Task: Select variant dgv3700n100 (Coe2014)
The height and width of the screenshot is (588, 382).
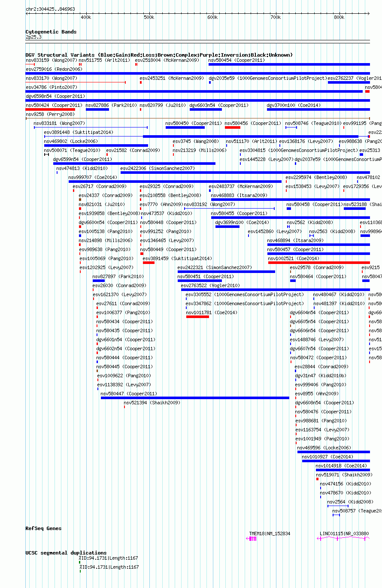Action: (318, 109)
